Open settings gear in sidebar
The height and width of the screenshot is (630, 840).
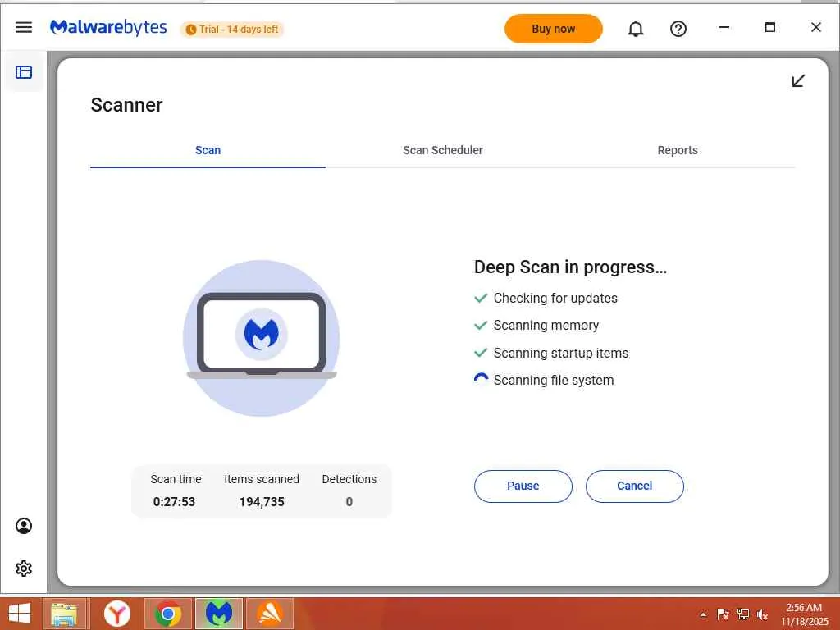(24, 568)
